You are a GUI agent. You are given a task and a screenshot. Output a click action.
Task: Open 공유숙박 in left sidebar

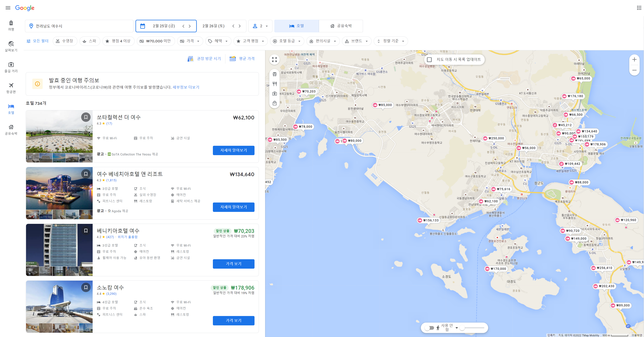click(x=11, y=130)
